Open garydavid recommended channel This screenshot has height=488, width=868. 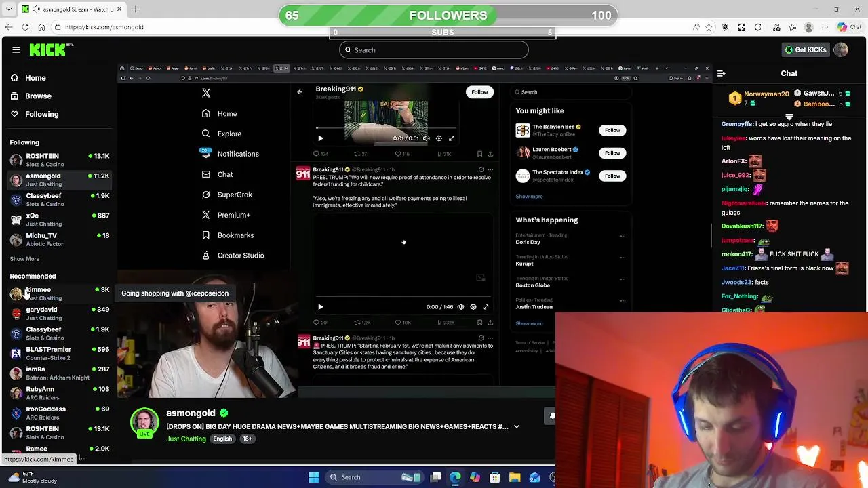60,313
